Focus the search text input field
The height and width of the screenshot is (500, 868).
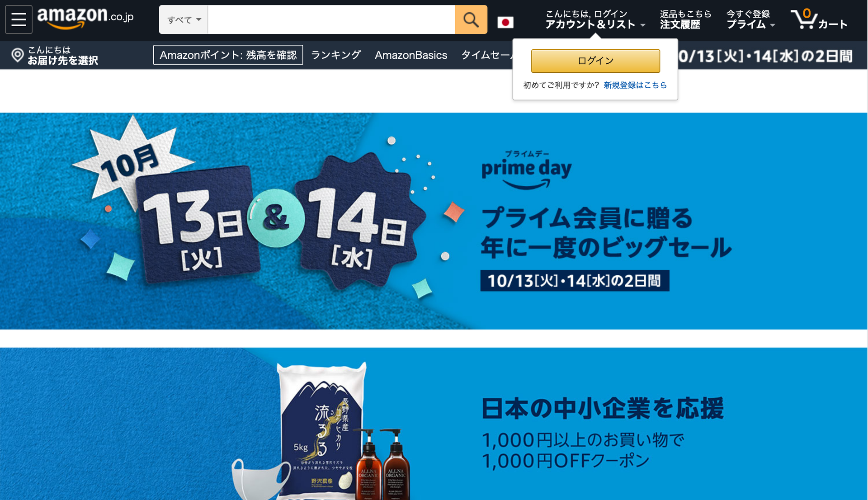(x=331, y=19)
